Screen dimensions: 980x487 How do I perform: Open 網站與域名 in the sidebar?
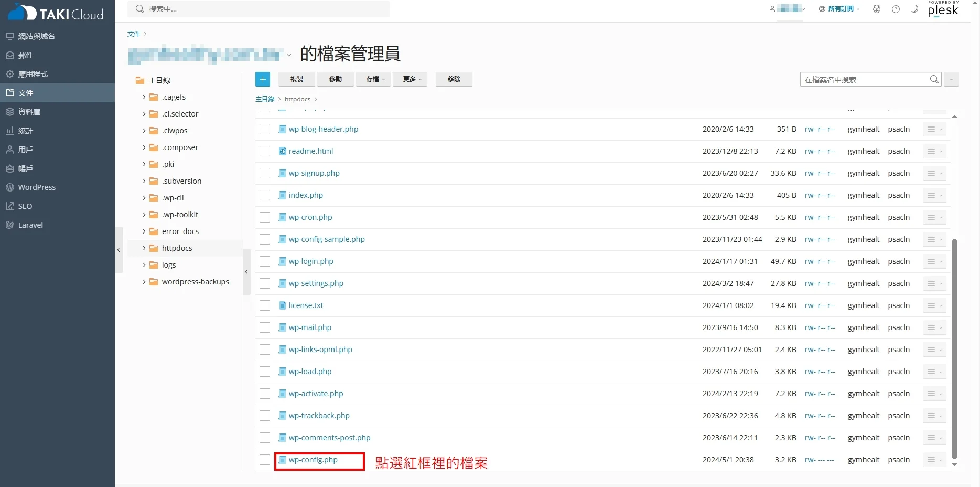[57, 36]
